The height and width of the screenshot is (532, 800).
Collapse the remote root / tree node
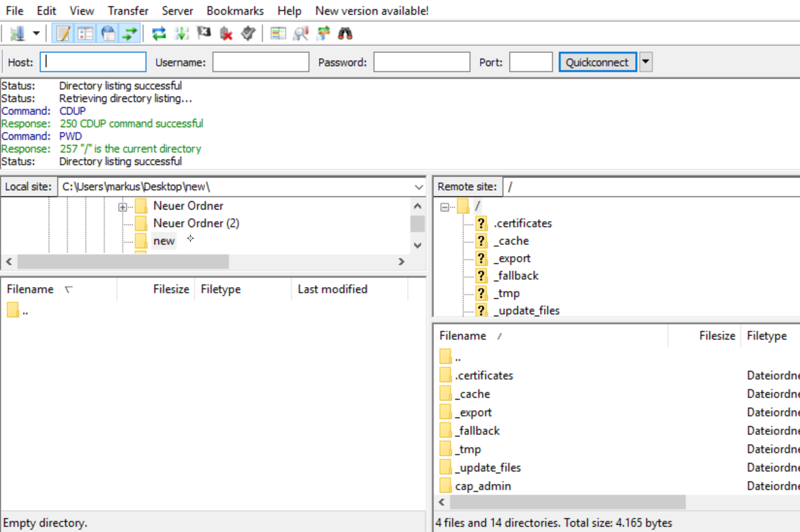coord(444,207)
